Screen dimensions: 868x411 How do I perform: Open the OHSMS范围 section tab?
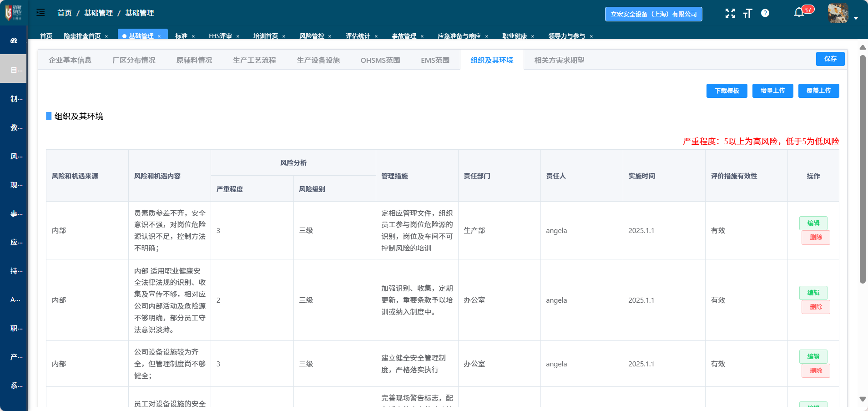[380, 60]
